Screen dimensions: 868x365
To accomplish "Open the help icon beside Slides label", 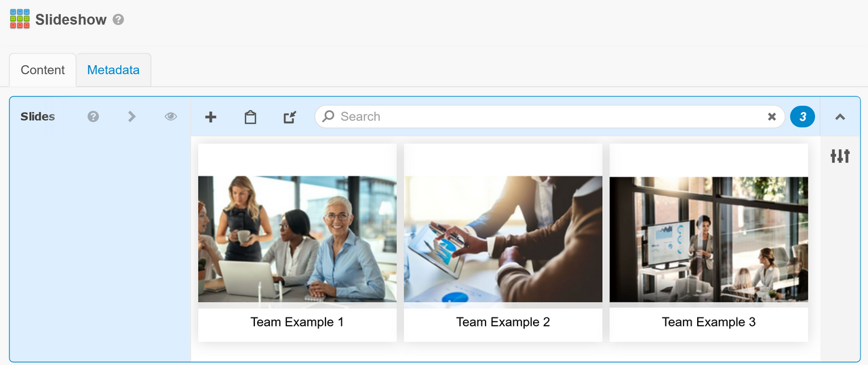I will 94,117.
